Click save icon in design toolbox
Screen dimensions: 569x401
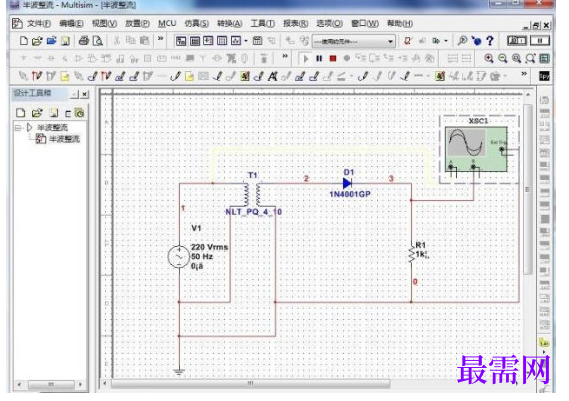(54, 113)
